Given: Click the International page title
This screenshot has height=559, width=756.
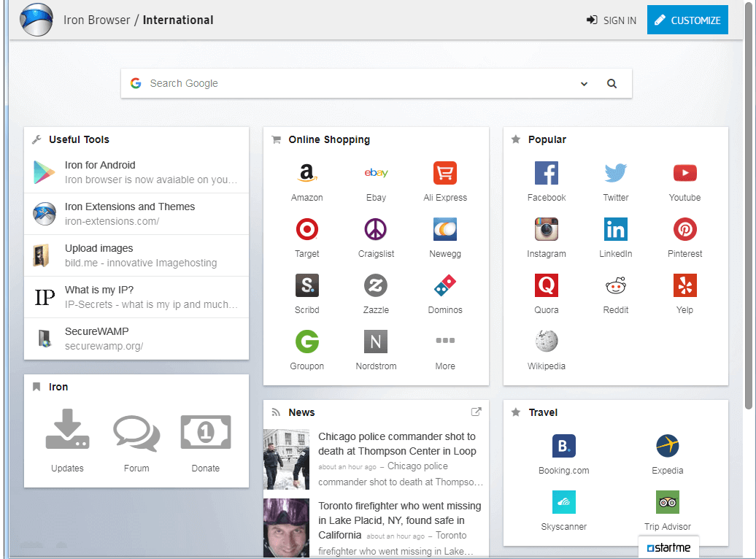Looking at the screenshot, I should [x=178, y=20].
